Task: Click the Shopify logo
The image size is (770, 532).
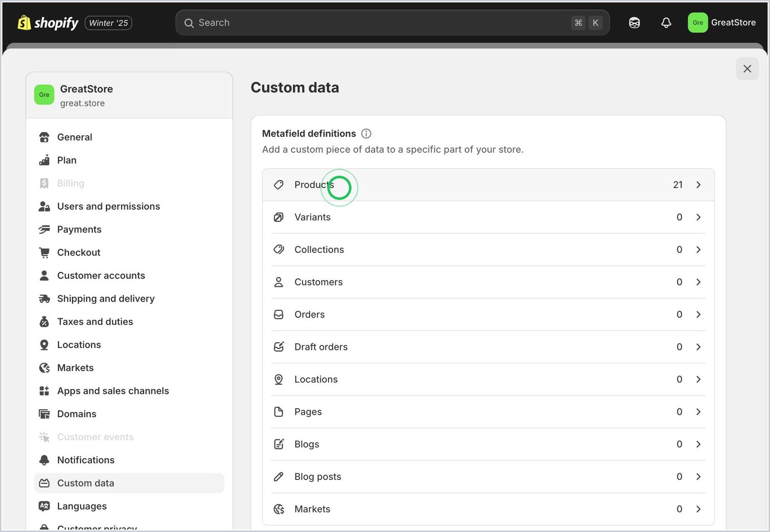Action: [x=48, y=22]
